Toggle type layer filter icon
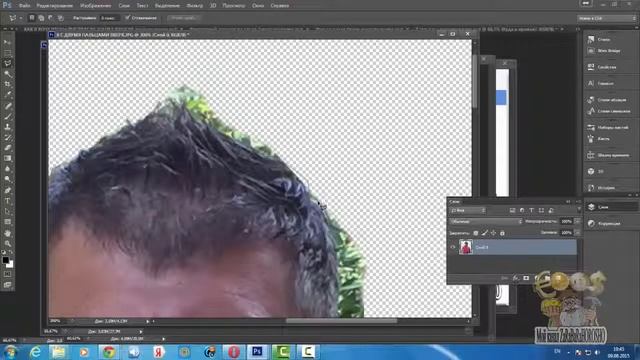Screen dimensions: 640x360 click(531, 210)
